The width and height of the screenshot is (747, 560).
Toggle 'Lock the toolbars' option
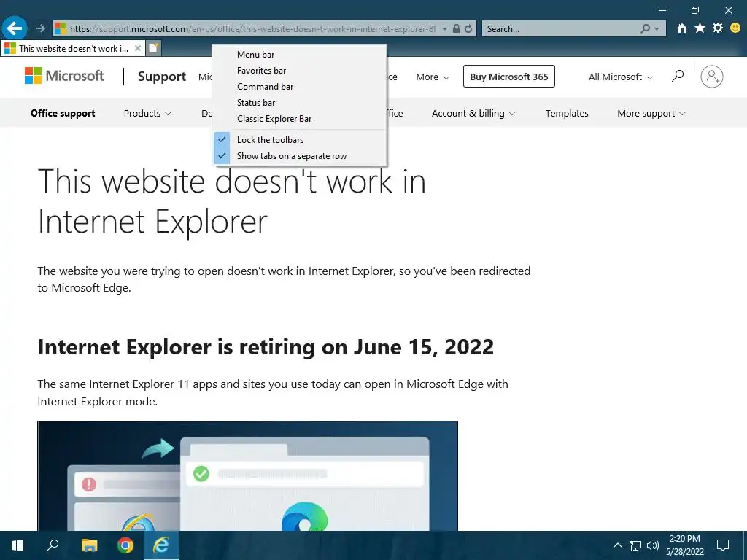(299, 139)
